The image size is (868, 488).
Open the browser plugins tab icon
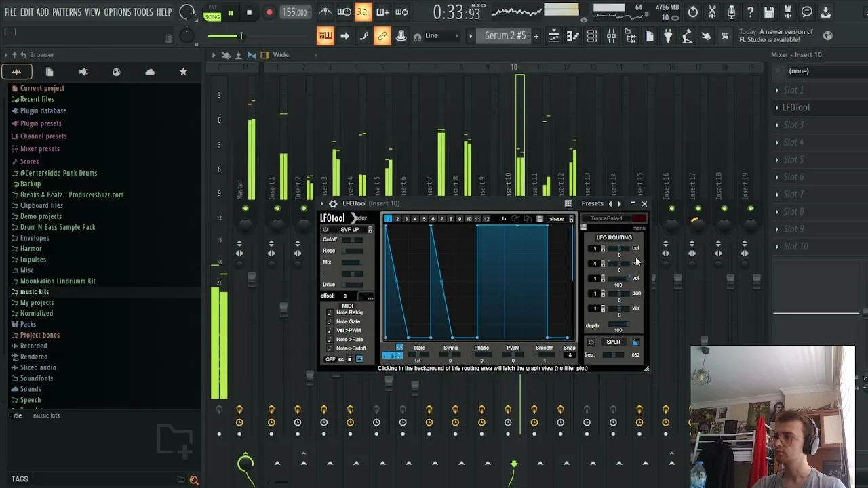83,72
